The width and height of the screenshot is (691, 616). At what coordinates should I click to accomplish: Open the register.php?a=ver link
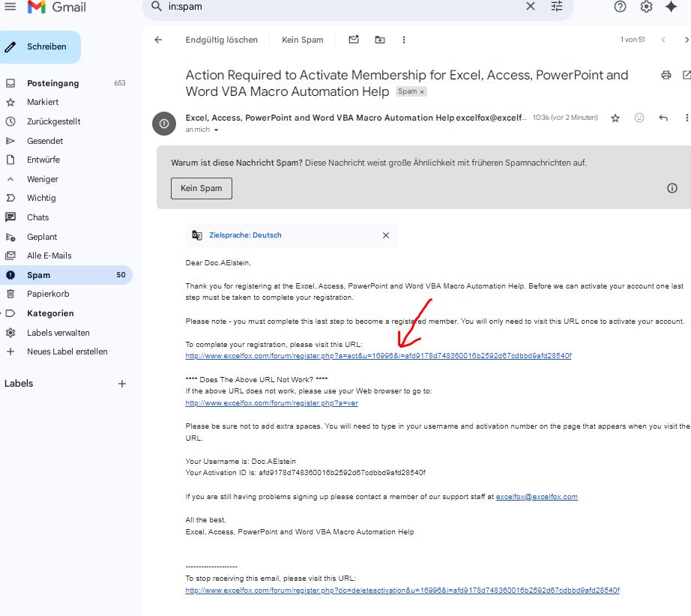(x=271, y=403)
